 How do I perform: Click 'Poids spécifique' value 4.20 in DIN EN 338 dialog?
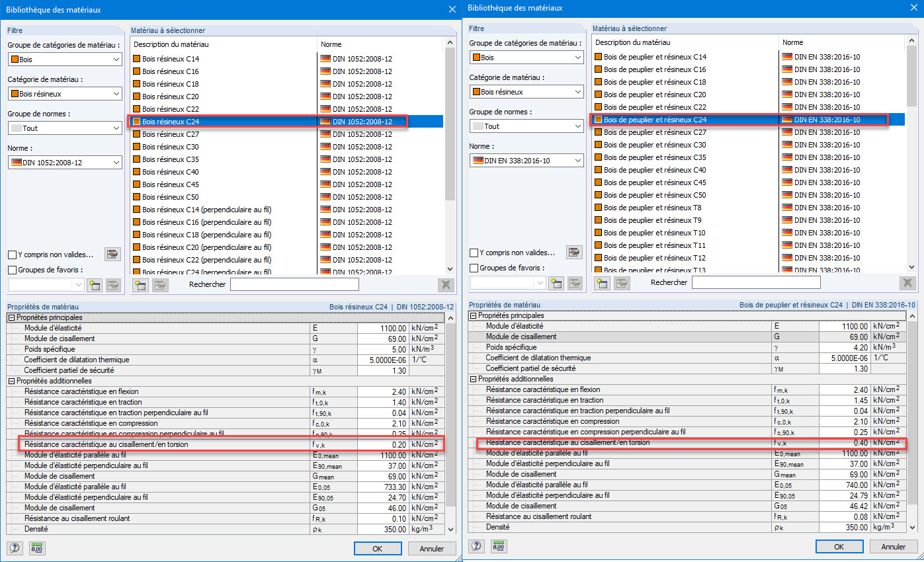[x=845, y=347]
